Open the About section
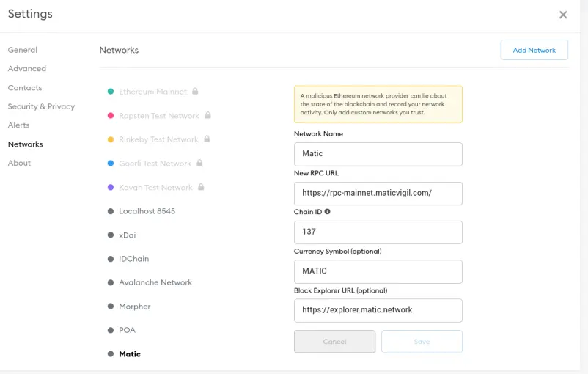588x374 pixels. tap(19, 163)
